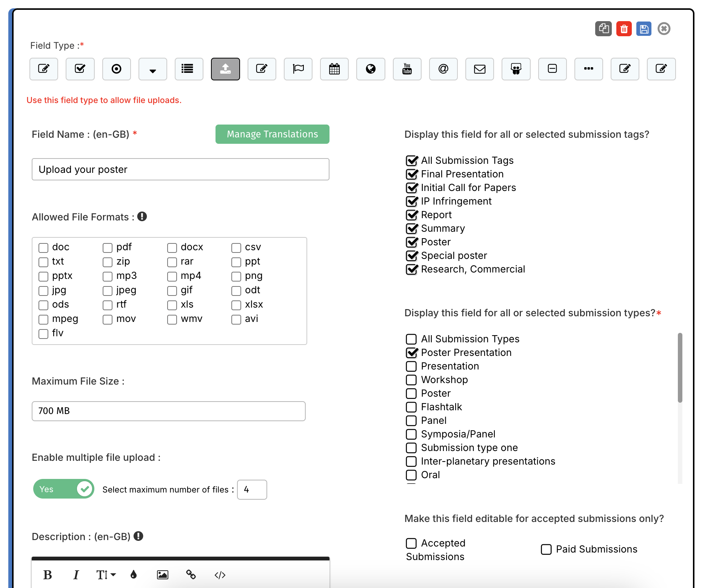
Task: Enable the Workshop submission type
Action: click(411, 380)
